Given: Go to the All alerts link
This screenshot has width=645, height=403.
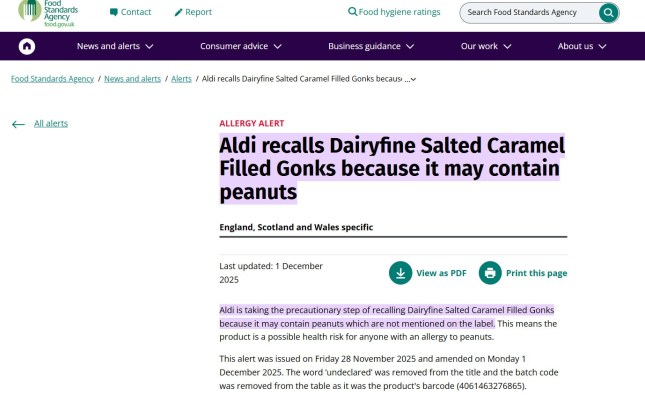Looking at the screenshot, I should click(51, 124).
